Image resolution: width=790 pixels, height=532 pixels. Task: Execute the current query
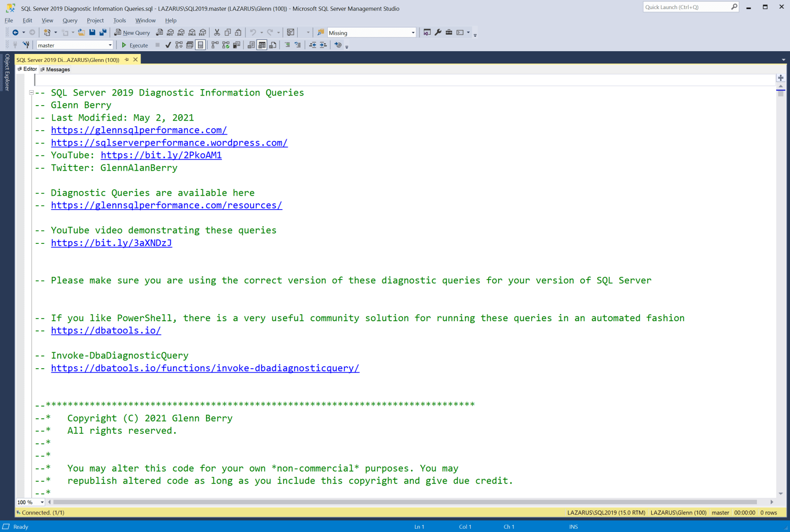pyautogui.click(x=135, y=45)
